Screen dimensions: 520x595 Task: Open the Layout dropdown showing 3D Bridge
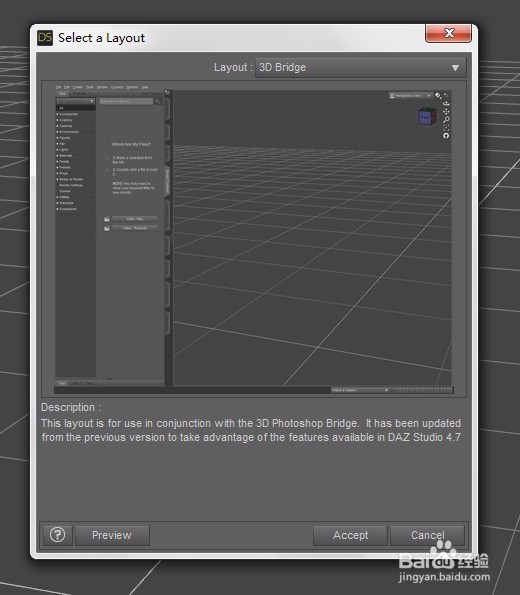point(361,68)
